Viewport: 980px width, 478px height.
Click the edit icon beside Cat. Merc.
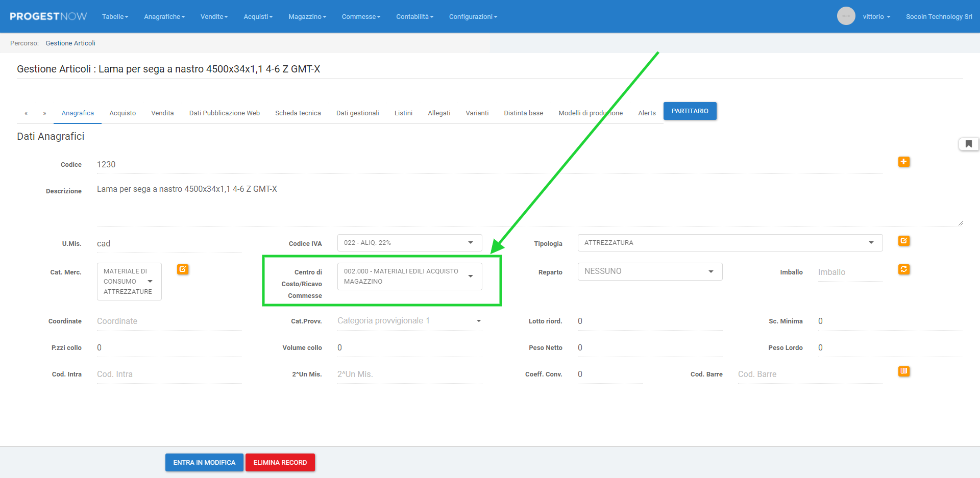coord(183,269)
